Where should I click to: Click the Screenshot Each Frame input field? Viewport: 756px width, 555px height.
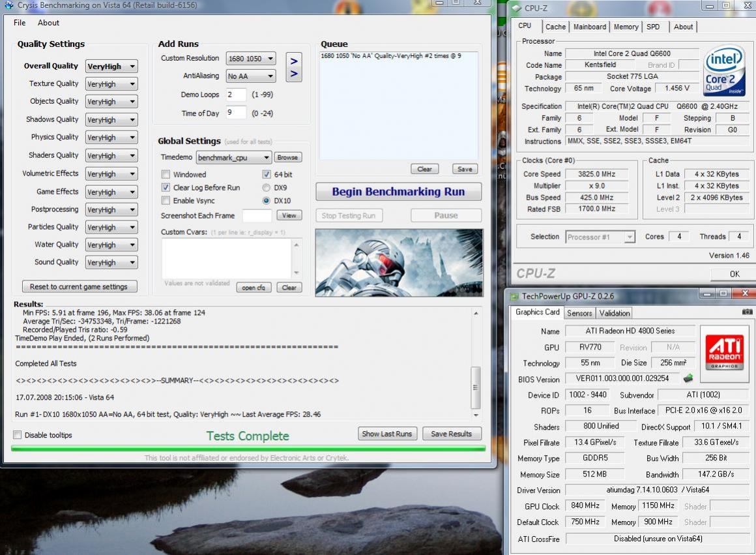[257, 216]
